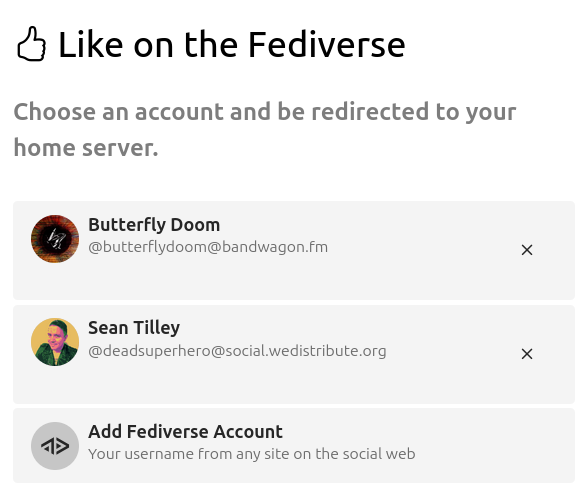The image size is (586, 500).
Task: Choose the Sean Tilley account name
Action: tap(134, 328)
